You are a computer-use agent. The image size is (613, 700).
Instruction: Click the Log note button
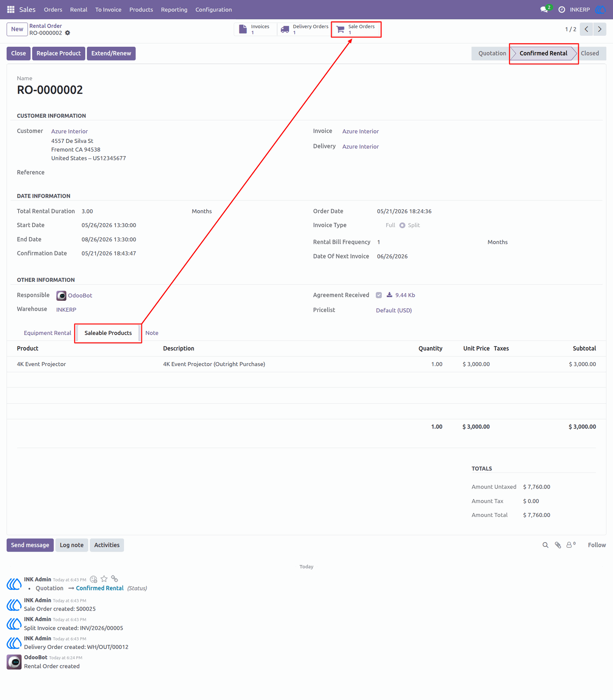[x=71, y=545]
